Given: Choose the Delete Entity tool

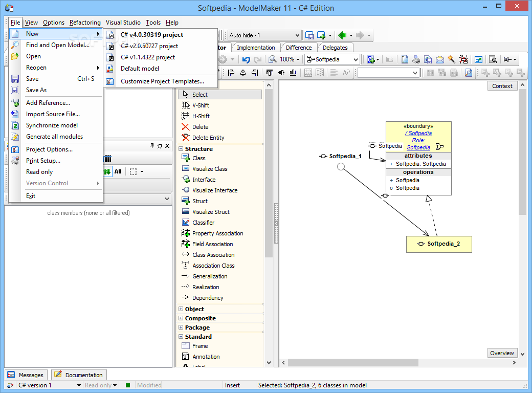Looking at the screenshot, I should coord(208,138).
